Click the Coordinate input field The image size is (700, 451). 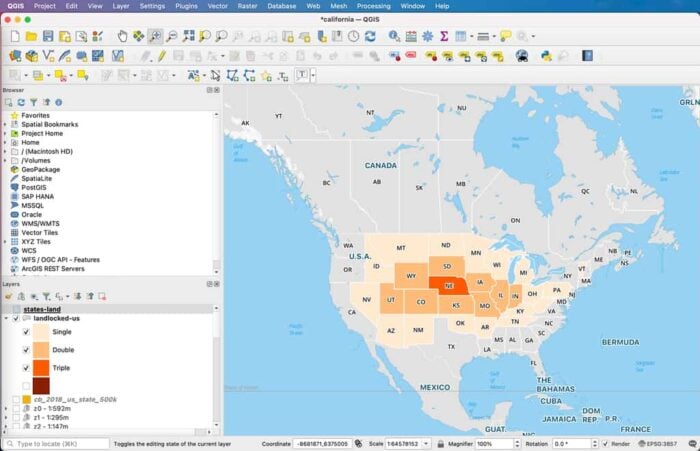click(x=321, y=443)
